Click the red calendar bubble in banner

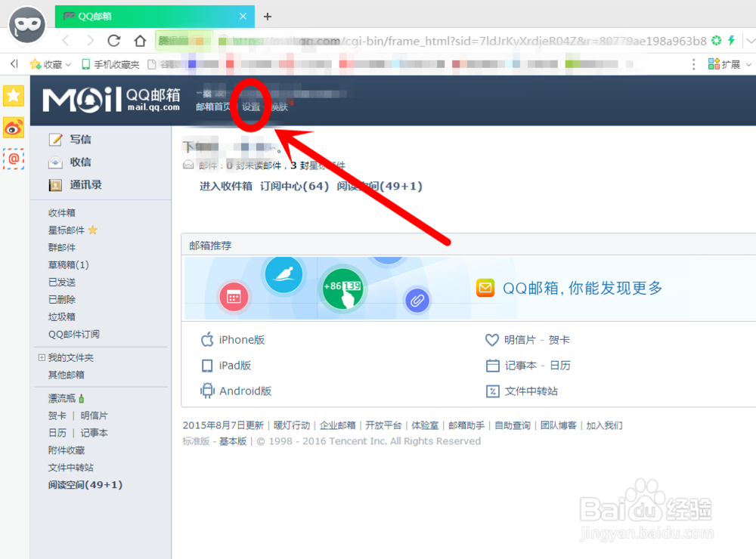point(234,297)
